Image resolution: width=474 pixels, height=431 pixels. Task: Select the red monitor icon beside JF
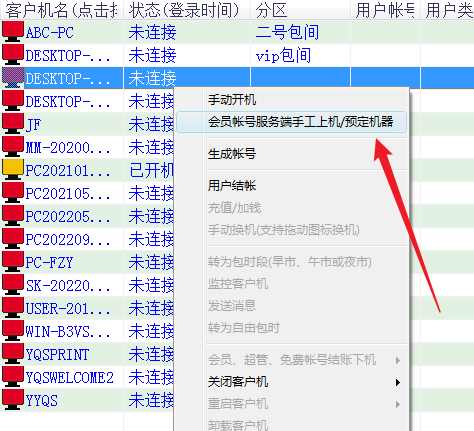click(13, 124)
